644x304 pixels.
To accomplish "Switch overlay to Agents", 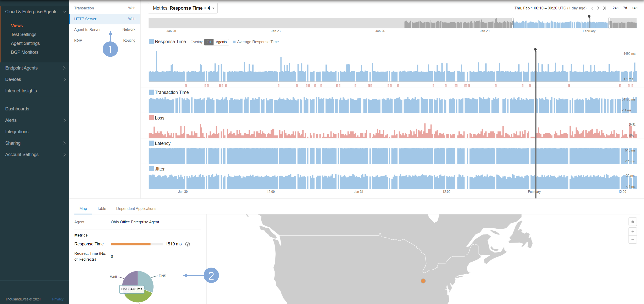I will (x=221, y=42).
